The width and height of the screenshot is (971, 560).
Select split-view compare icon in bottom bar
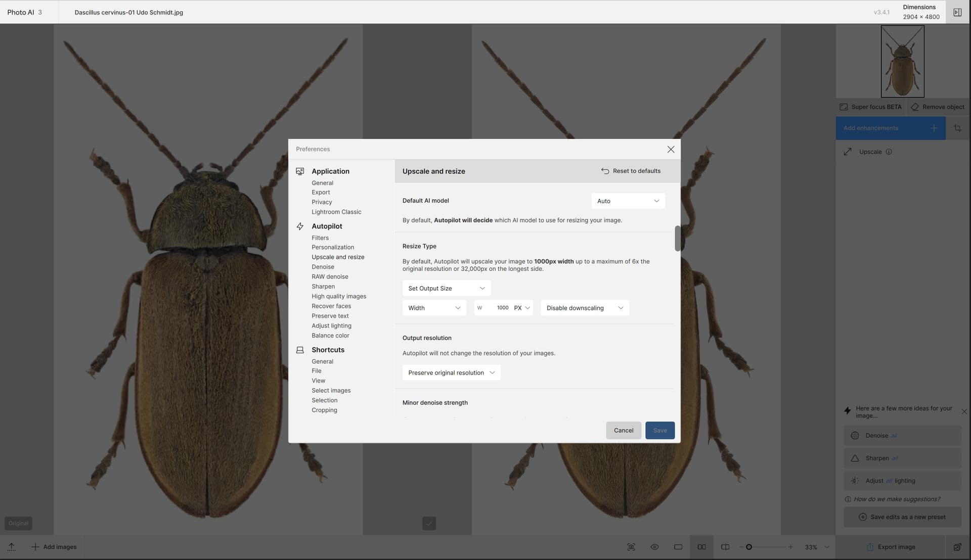click(x=725, y=547)
